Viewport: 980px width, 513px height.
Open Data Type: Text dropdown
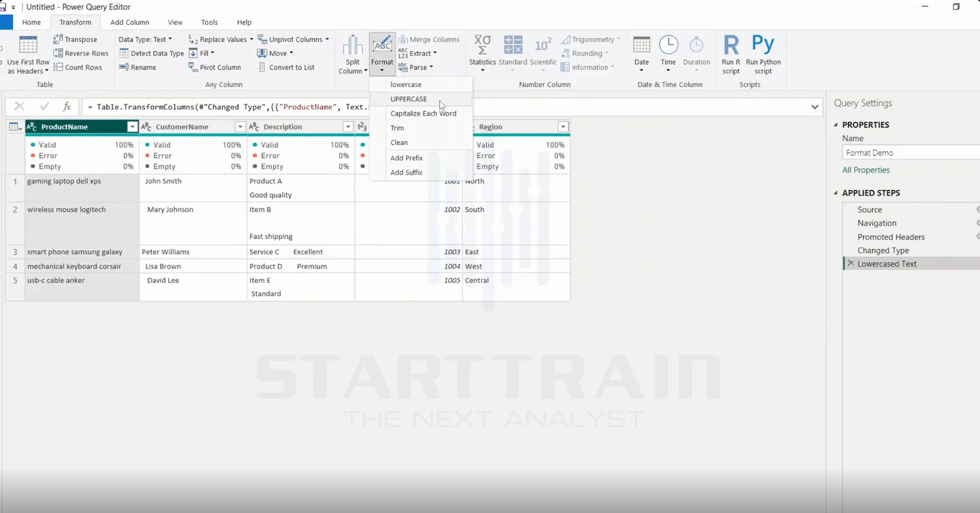145,39
